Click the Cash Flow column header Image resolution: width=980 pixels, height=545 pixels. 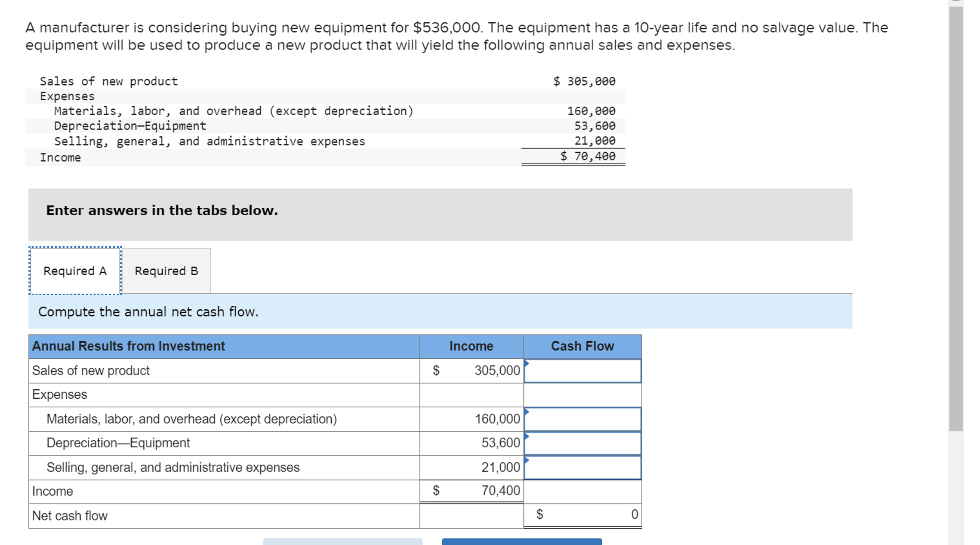582,346
